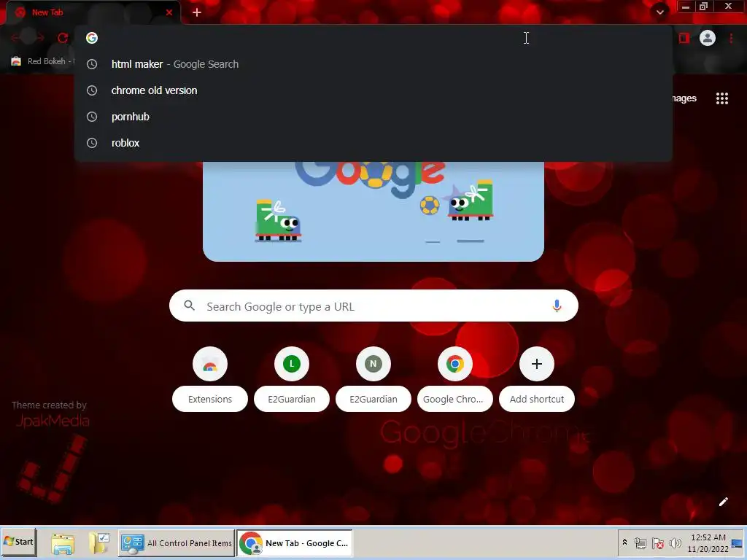747x560 pixels.
Task: Open the E2Guardian shortcut with the gray N icon
Action: point(373,379)
